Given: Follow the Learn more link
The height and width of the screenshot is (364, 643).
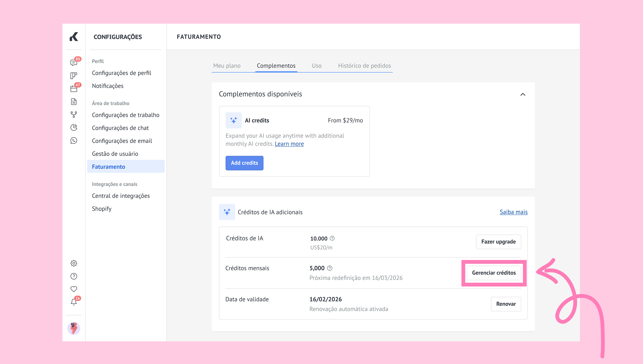Looking at the screenshot, I should click(x=289, y=144).
